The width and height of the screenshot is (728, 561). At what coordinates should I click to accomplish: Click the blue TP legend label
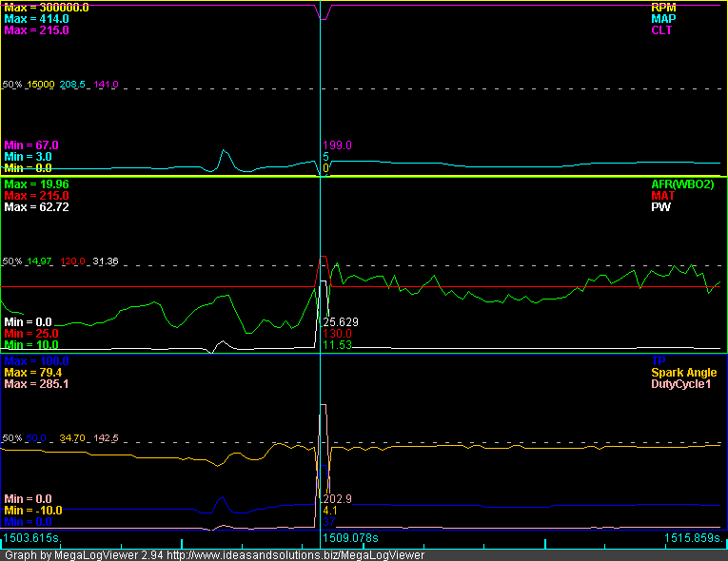pos(656,361)
